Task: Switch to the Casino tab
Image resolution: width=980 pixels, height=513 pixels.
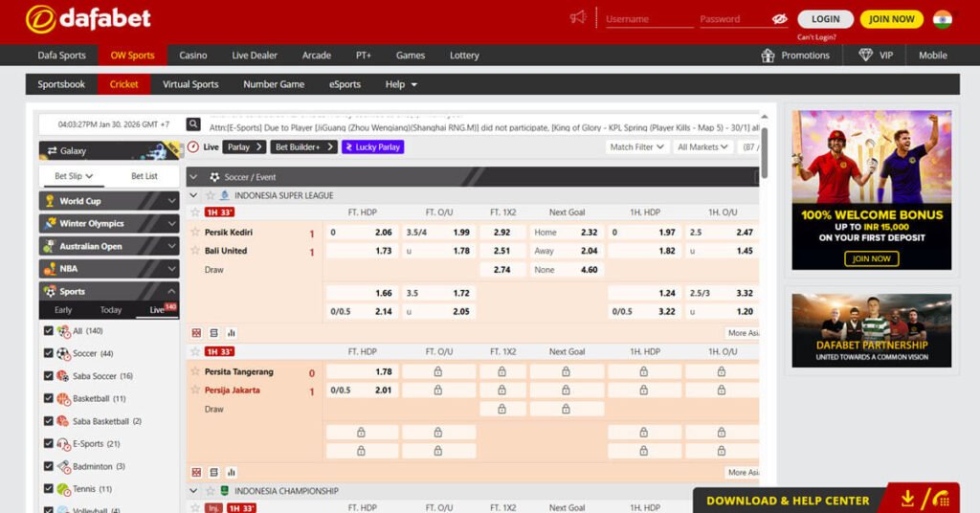Action: coord(192,55)
